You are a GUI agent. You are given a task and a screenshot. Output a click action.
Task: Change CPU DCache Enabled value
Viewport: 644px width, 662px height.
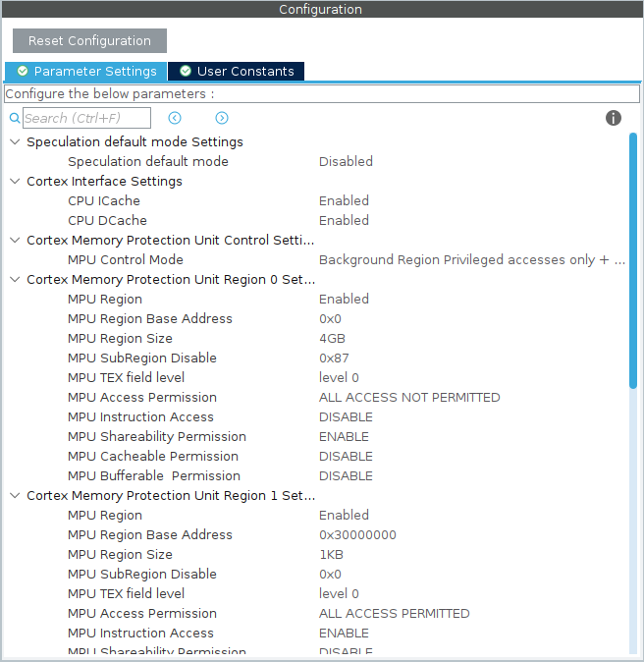click(x=344, y=220)
